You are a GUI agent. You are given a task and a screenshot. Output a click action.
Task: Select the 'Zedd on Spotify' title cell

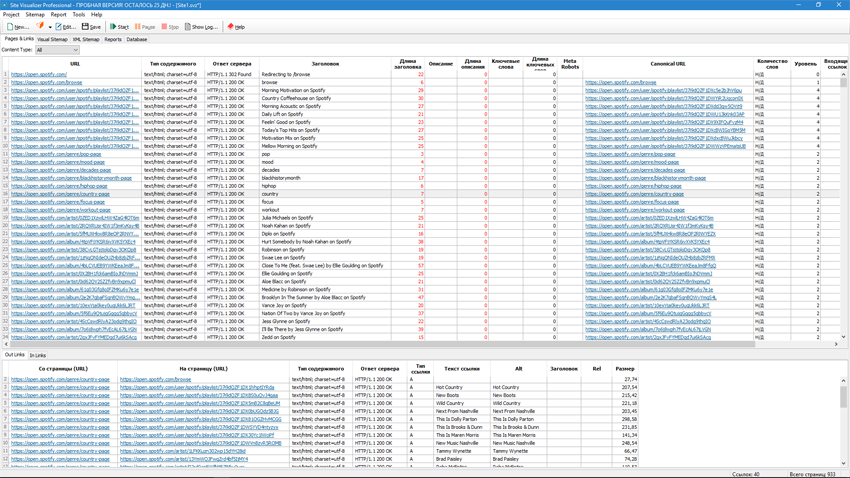coord(325,337)
